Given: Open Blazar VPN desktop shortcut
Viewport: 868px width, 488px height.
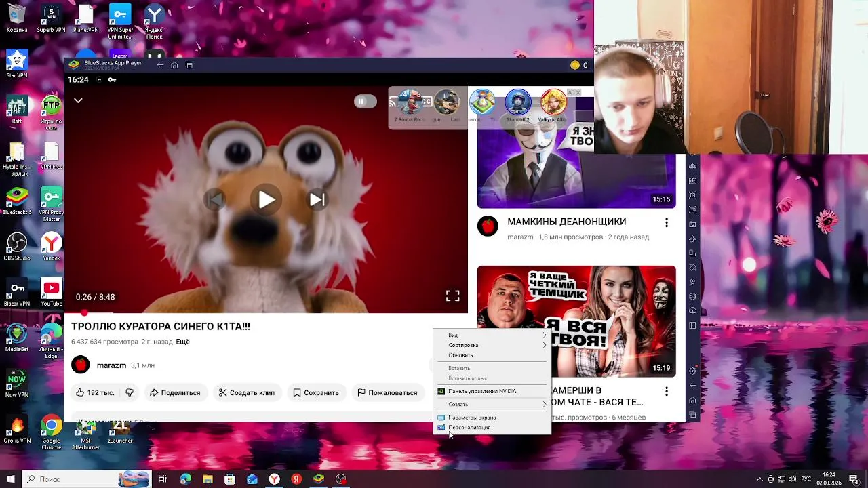Looking at the screenshot, I should coord(17,292).
